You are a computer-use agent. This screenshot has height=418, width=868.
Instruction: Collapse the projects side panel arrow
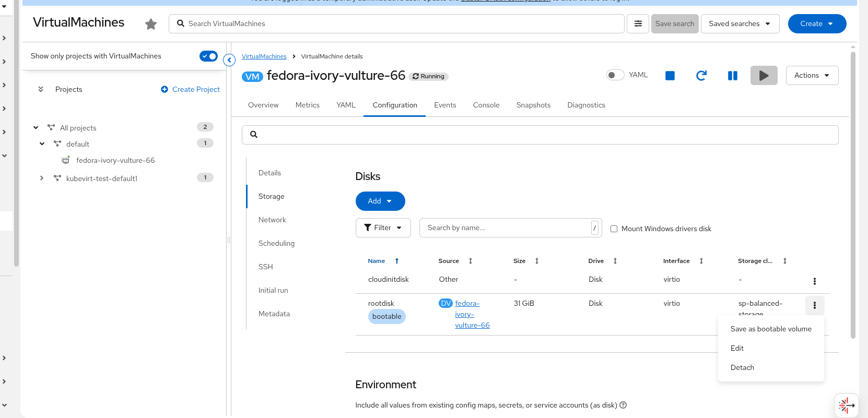229,60
